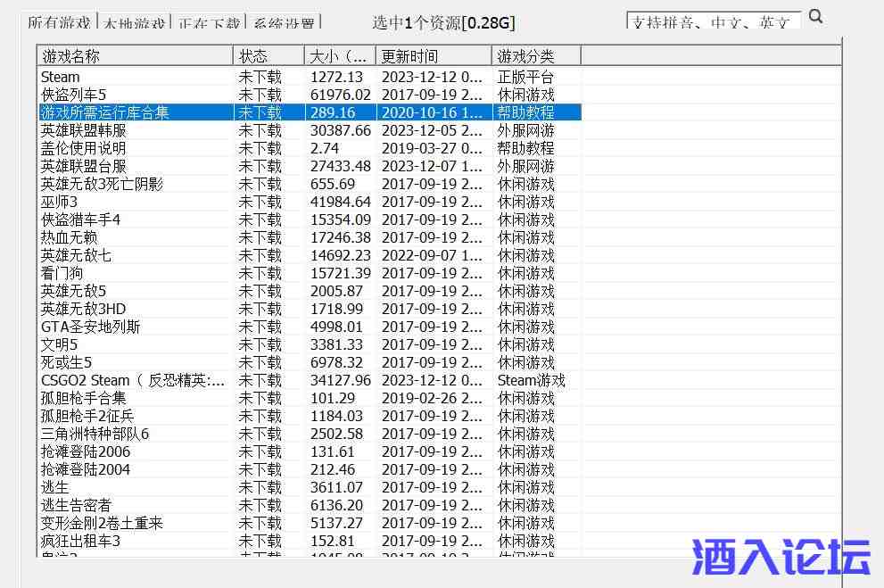Choose 变形金刚2卷土重来

coord(309,523)
